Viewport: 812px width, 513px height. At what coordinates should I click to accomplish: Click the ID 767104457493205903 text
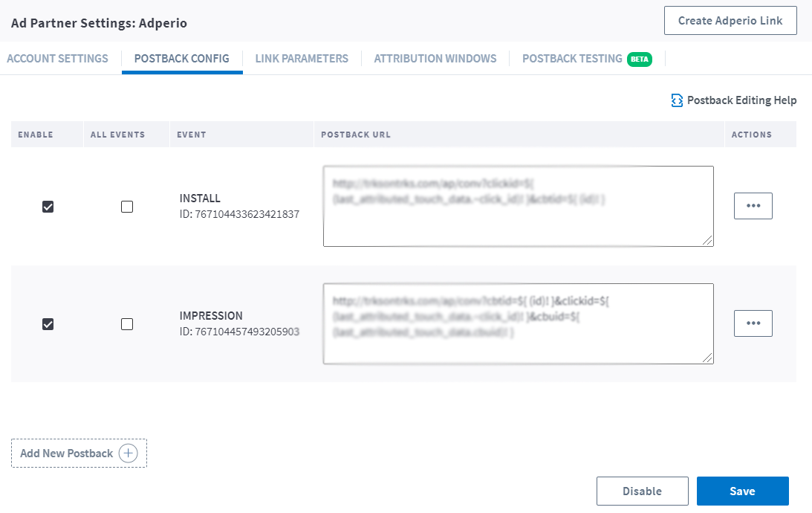coord(239,332)
